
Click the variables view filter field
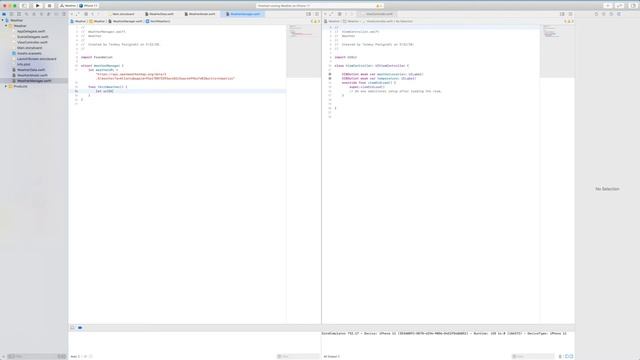(x=298, y=356)
